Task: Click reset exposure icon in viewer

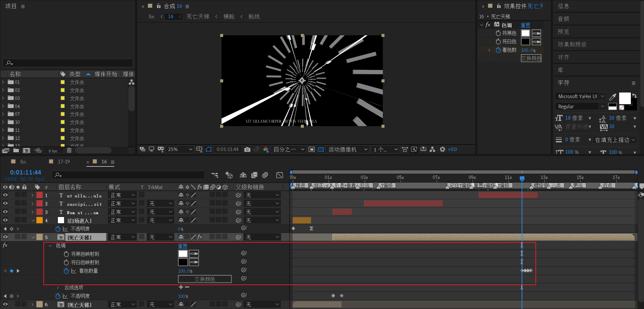Action: (442, 149)
